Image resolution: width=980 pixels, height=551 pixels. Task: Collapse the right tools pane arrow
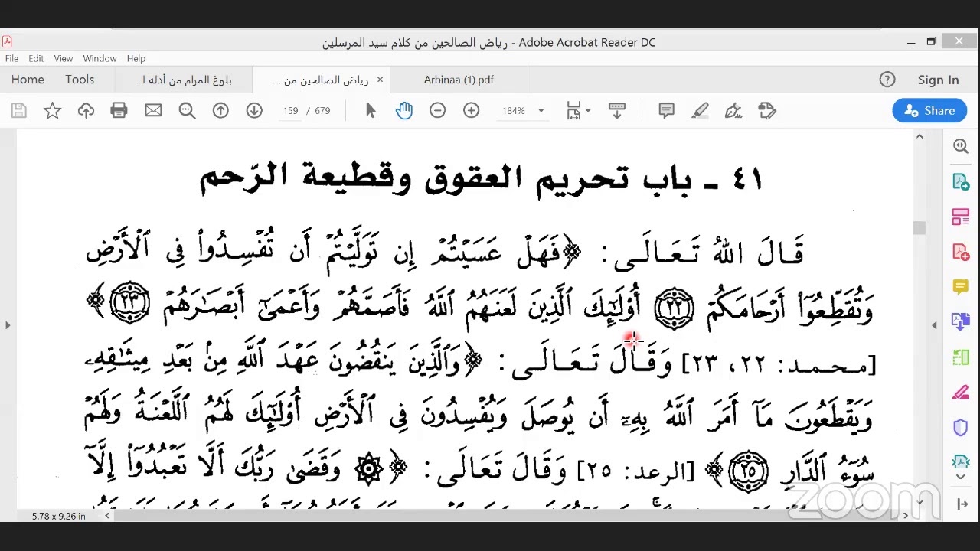coord(961,504)
